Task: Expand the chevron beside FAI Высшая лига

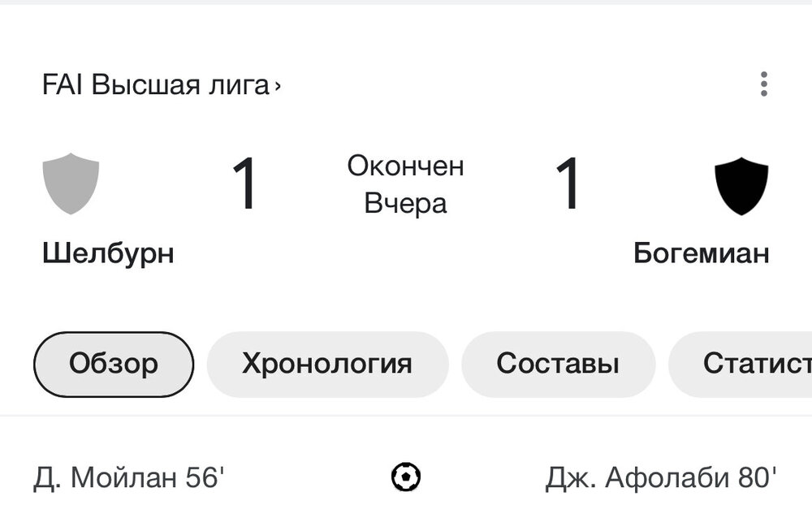Action: tap(278, 85)
